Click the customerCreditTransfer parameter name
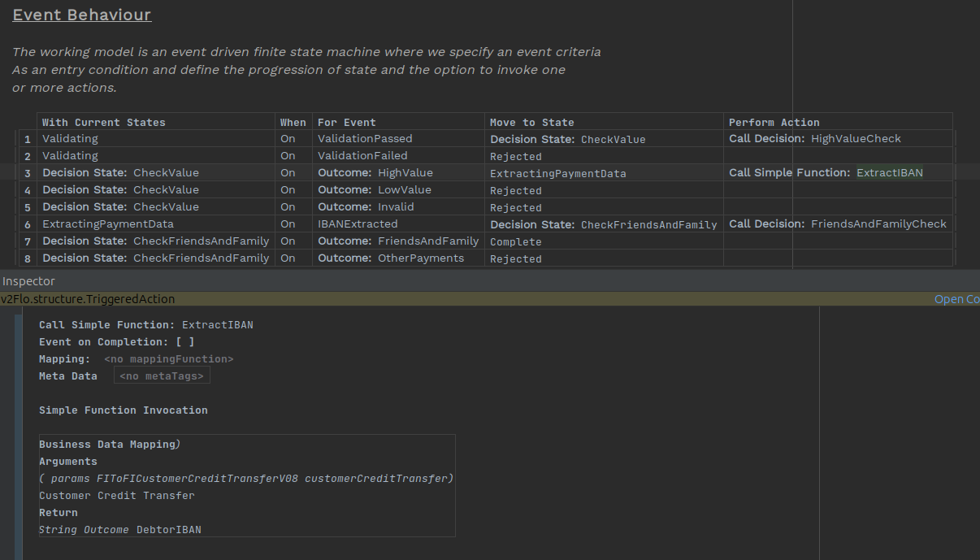Screen dimensions: 980x560 click(x=375, y=479)
